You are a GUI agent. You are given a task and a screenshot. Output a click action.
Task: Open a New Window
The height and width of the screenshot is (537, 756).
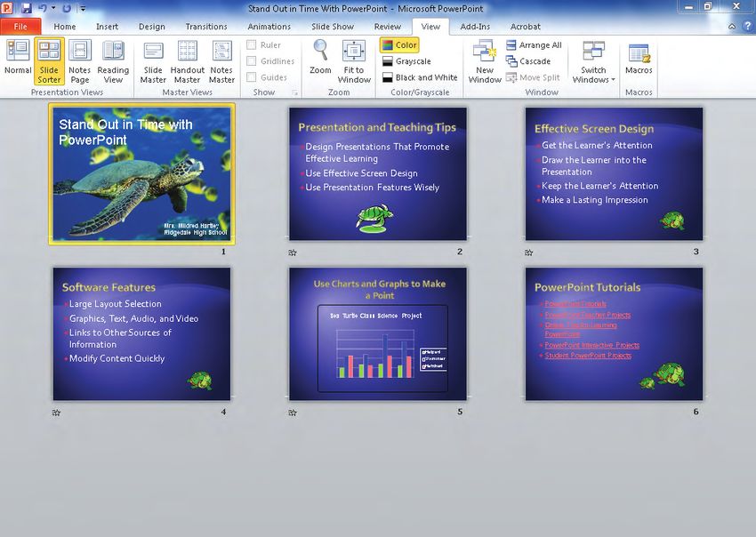[x=485, y=61]
